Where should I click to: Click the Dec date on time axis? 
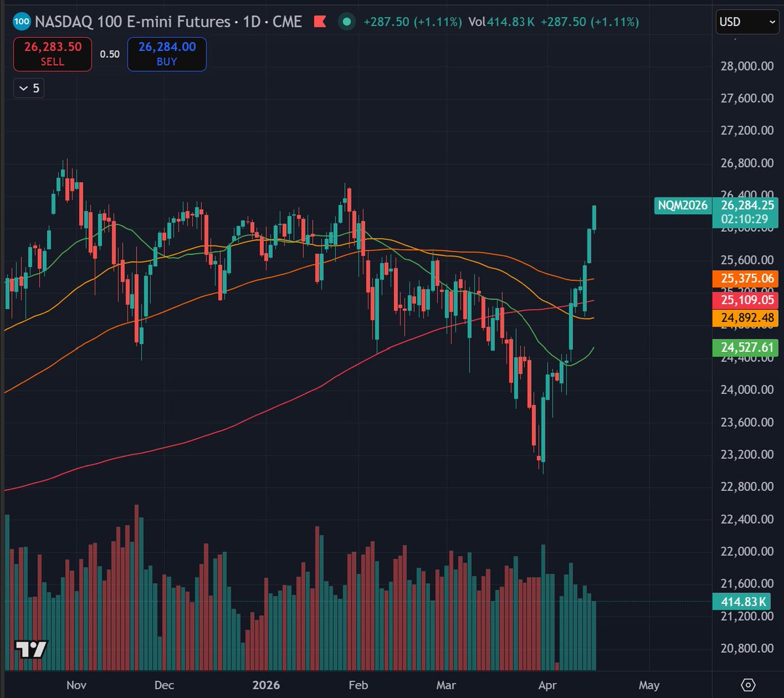tap(164, 685)
